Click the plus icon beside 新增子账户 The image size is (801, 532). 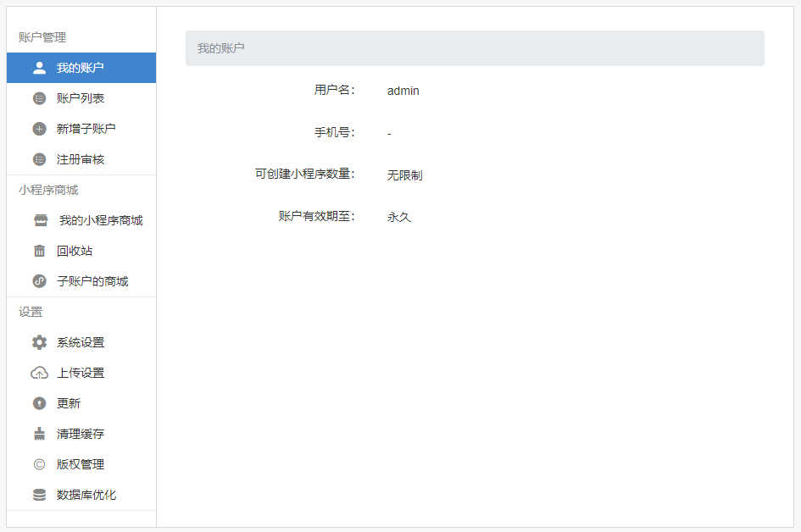39,129
